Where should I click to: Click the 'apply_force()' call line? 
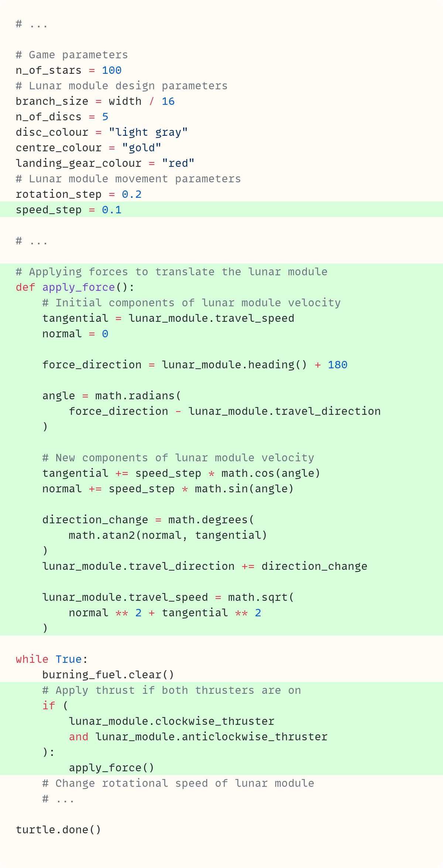click(x=111, y=768)
